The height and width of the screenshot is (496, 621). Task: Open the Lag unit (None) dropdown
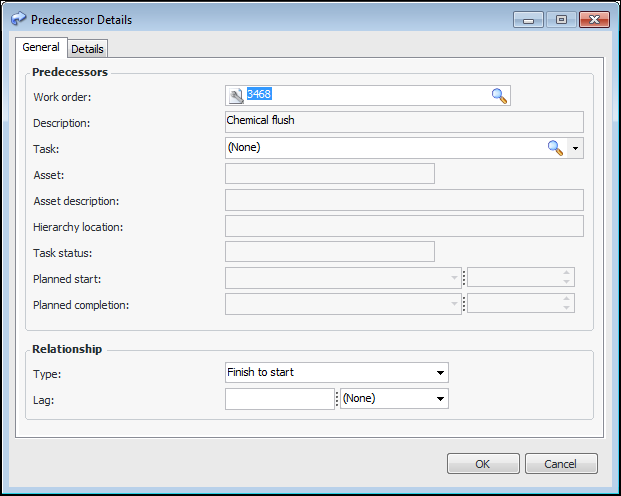(x=440, y=399)
